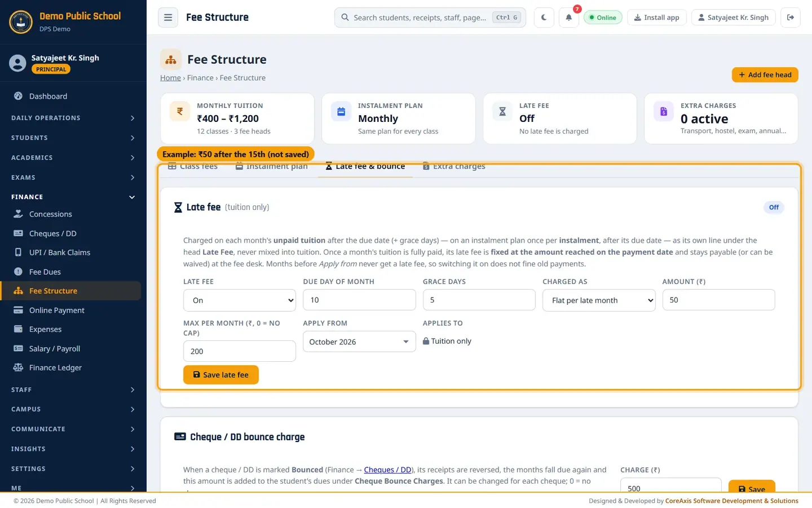Expand the Students section

(73, 138)
